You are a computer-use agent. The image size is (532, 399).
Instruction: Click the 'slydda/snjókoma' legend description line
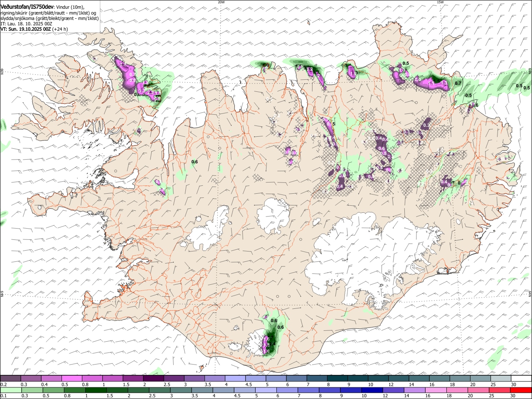coord(49,18)
